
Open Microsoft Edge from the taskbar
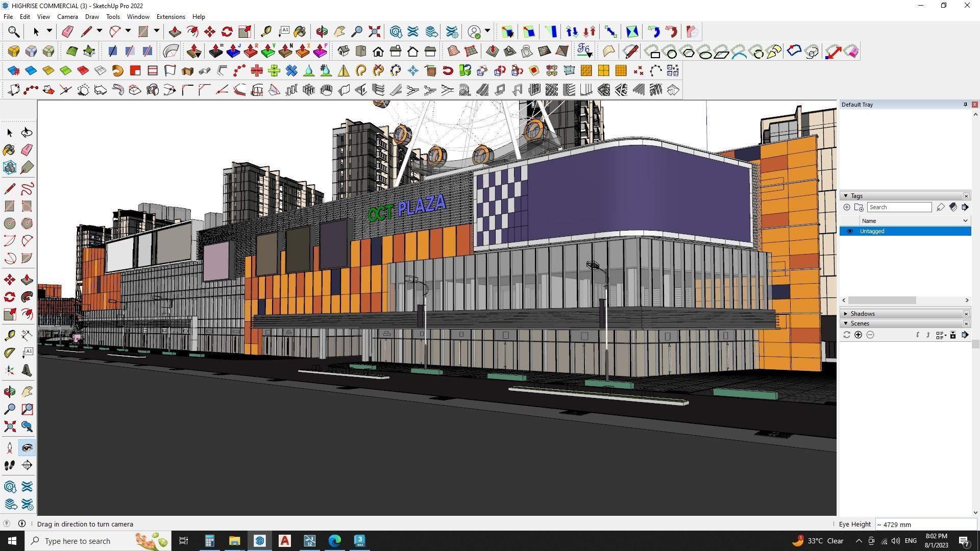pos(335,541)
